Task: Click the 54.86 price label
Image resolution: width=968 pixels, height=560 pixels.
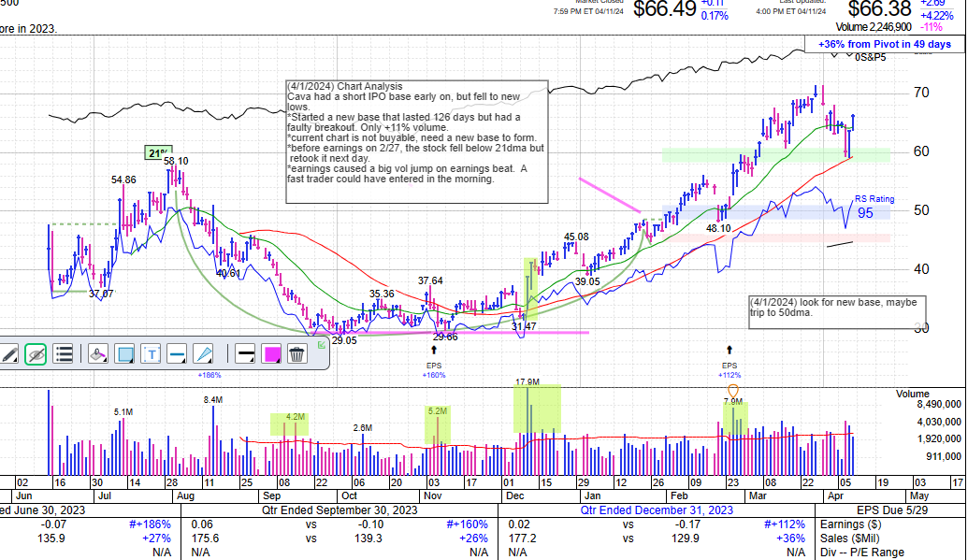Action: (123, 180)
